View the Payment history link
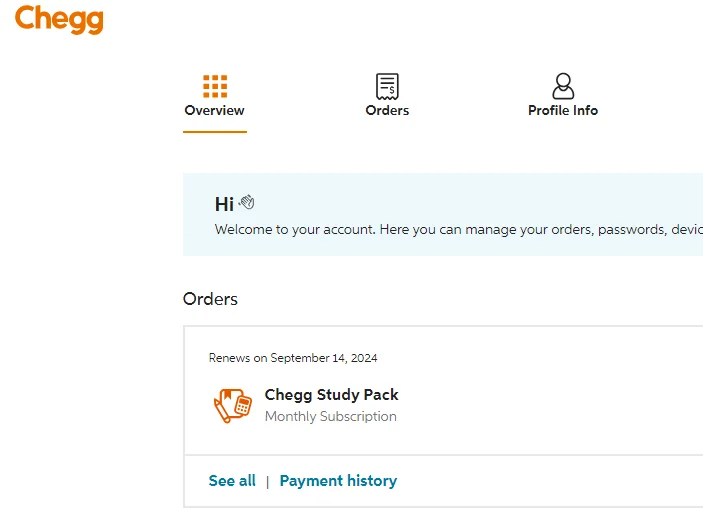Image resolution: width=703 pixels, height=527 pixels. [x=338, y=481]
